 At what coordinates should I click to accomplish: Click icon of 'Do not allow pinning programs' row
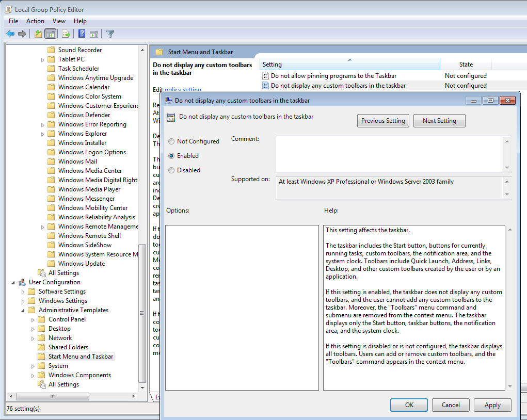tap(265, 76)
